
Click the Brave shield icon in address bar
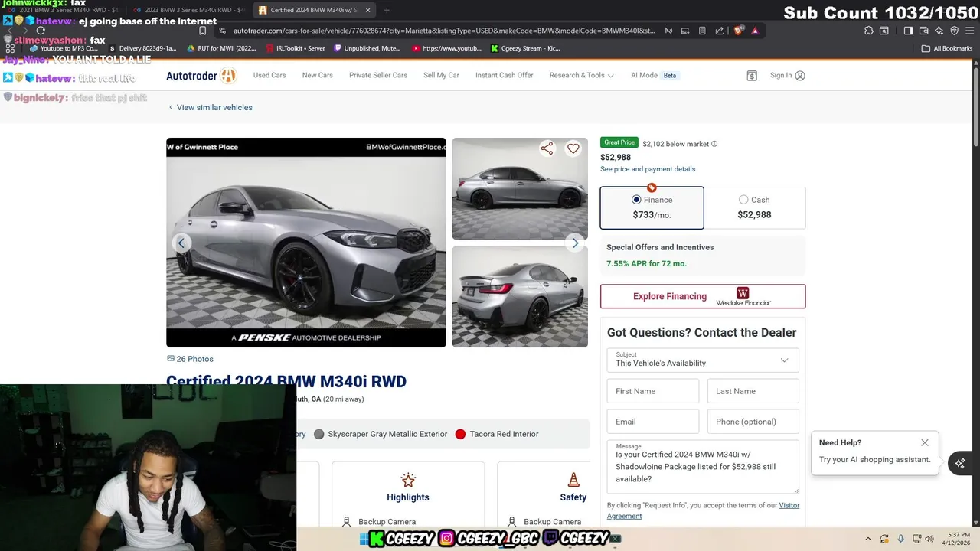coord(738,31)
